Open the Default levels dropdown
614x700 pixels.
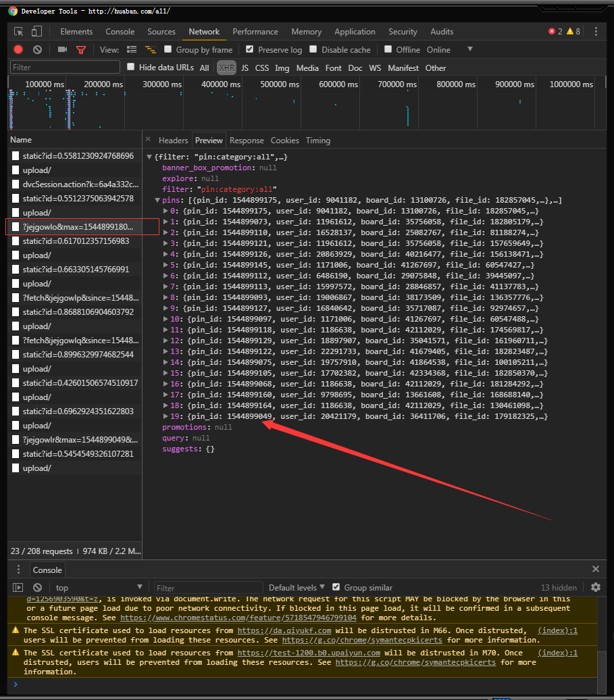(297, 588)
